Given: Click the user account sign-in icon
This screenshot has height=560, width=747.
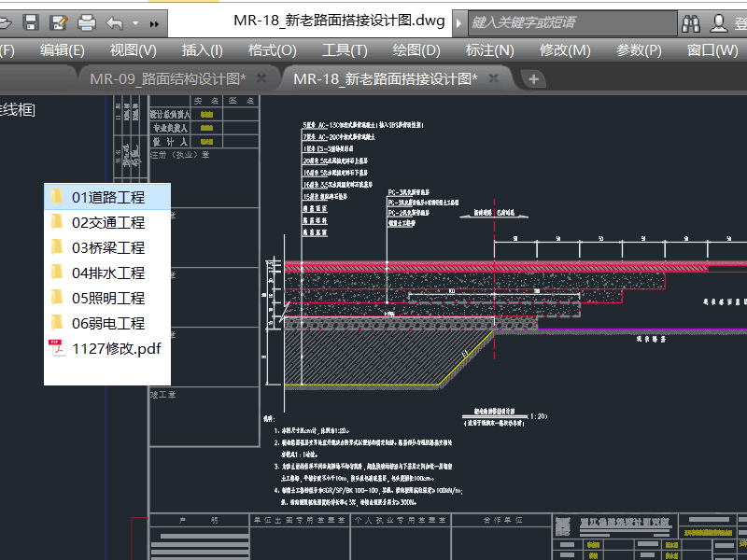Looking at the screenshot, I should click(718, 22).
